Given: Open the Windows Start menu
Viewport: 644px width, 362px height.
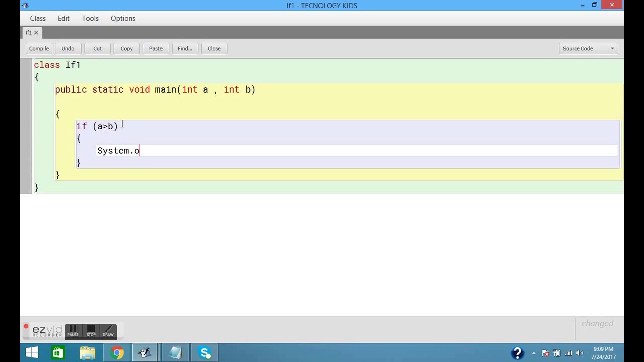Looking at the screenshot, I should click(31, 353).
